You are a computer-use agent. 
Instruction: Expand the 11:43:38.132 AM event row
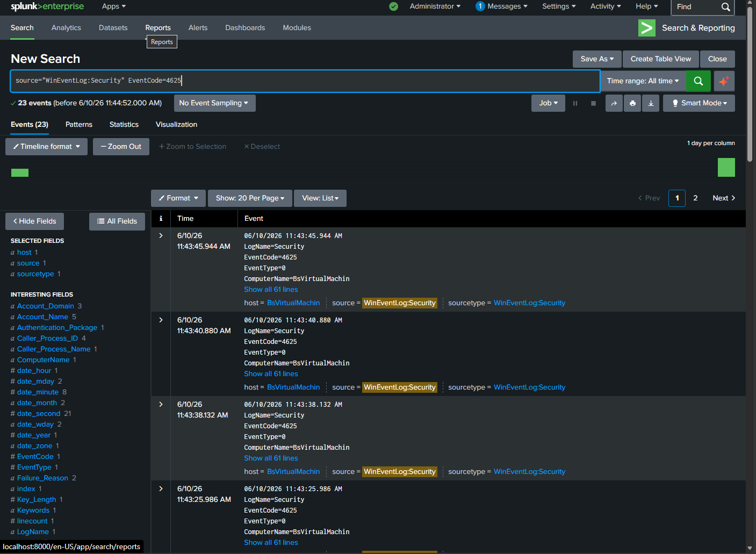[161, 405]
